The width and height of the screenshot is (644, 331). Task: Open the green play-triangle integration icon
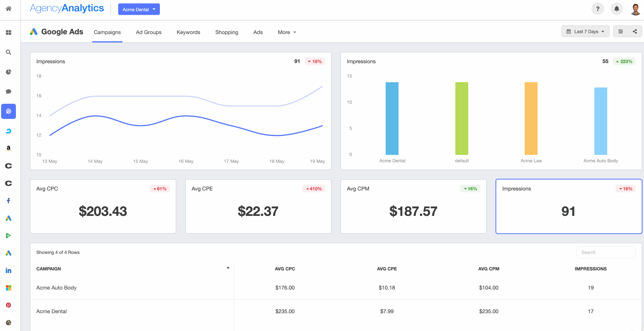8,236
